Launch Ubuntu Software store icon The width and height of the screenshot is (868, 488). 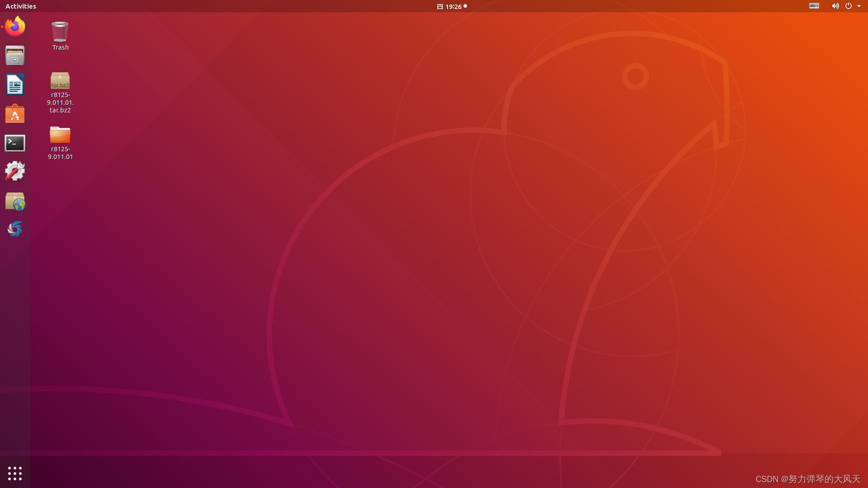pos(15,114)
